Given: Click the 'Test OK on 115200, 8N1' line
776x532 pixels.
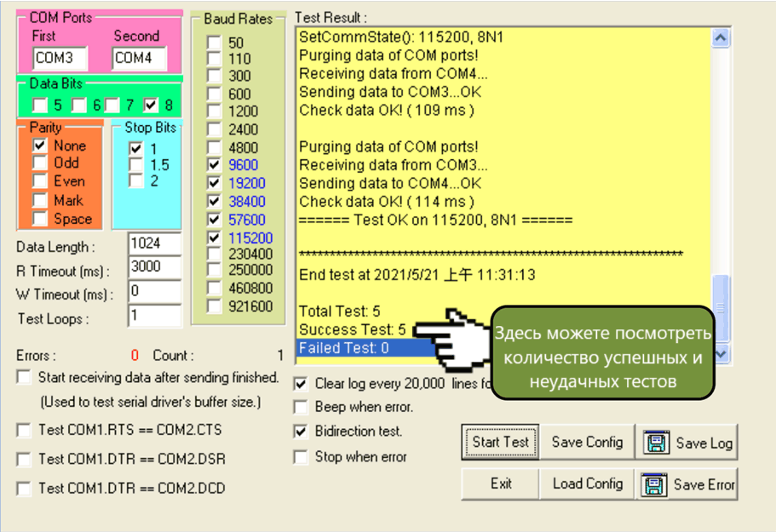Looking at the screenshot, I should pyautogui.click(x=435, y=220).
